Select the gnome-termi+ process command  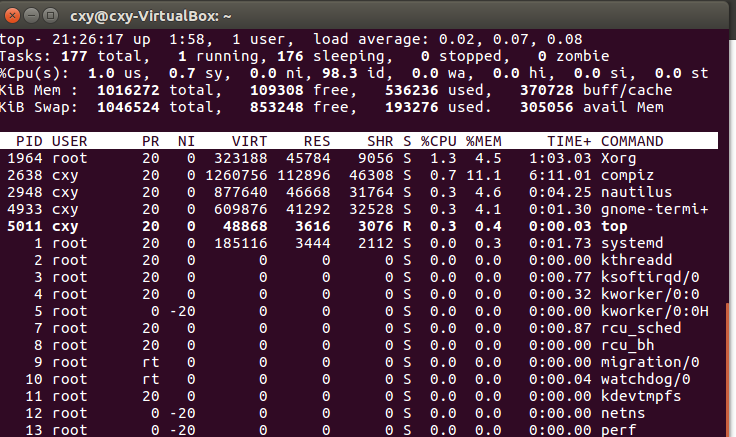coord(655,209)
